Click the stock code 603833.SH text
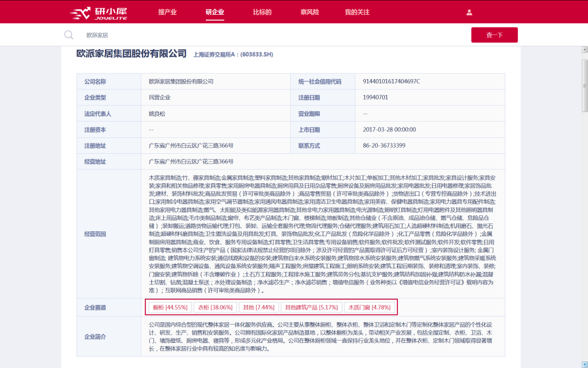The height and width of the screenshot is (368, 588). click(256, 55)
